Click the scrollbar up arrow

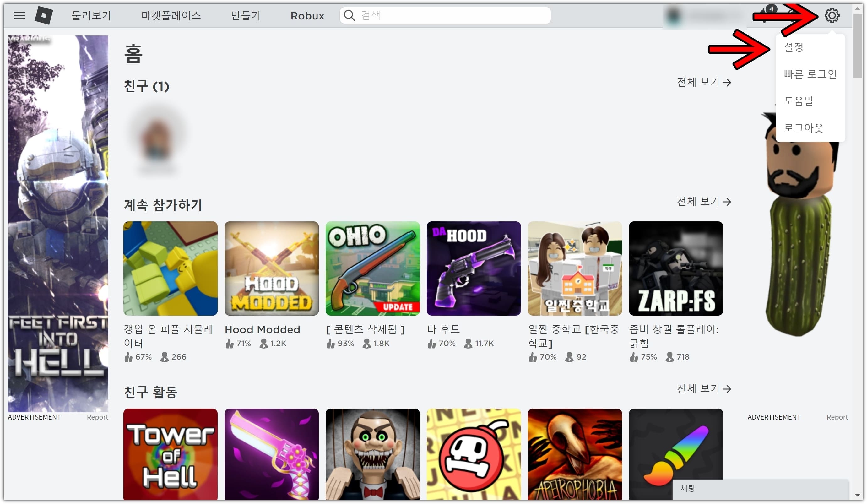[857, 8]
